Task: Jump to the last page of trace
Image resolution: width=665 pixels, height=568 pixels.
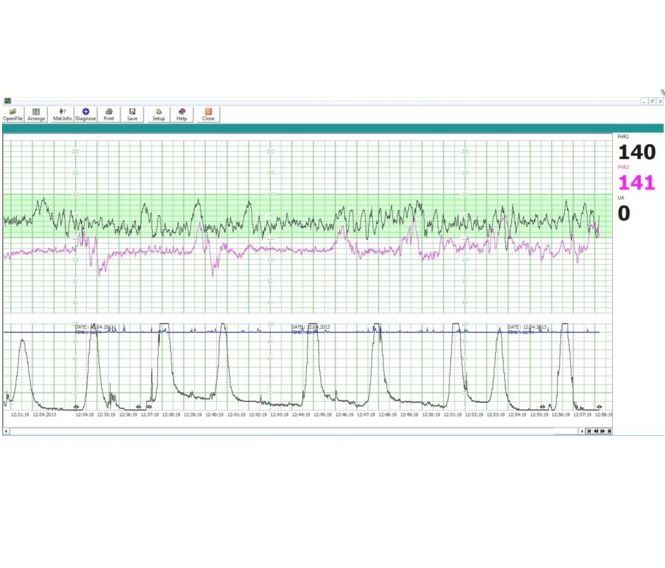Action: (608, 431)
